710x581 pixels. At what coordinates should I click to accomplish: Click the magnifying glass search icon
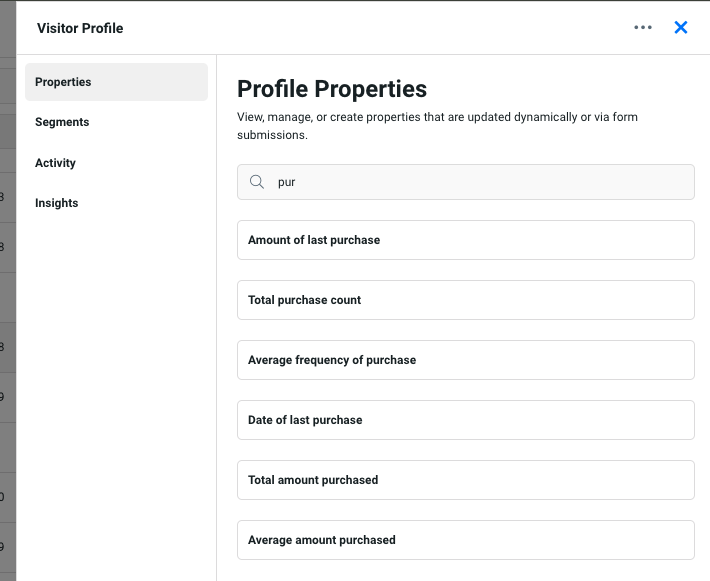tap(257, 182)
